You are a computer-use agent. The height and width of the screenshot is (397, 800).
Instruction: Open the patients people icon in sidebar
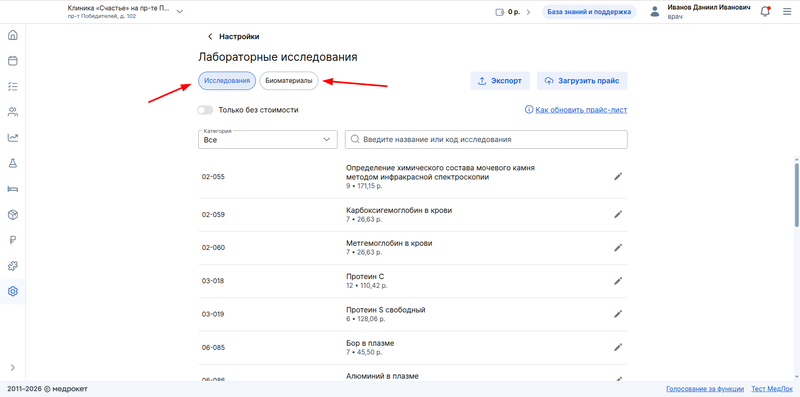tap(13, 112)
